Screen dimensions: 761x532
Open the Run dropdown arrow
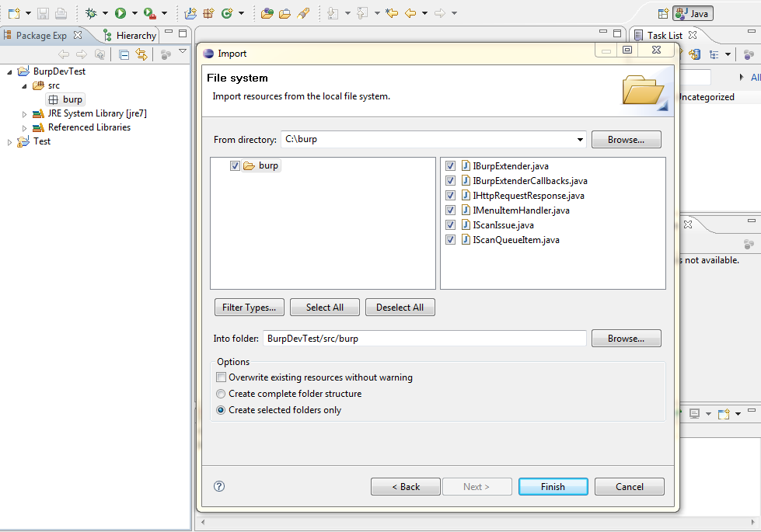[135, 13]
